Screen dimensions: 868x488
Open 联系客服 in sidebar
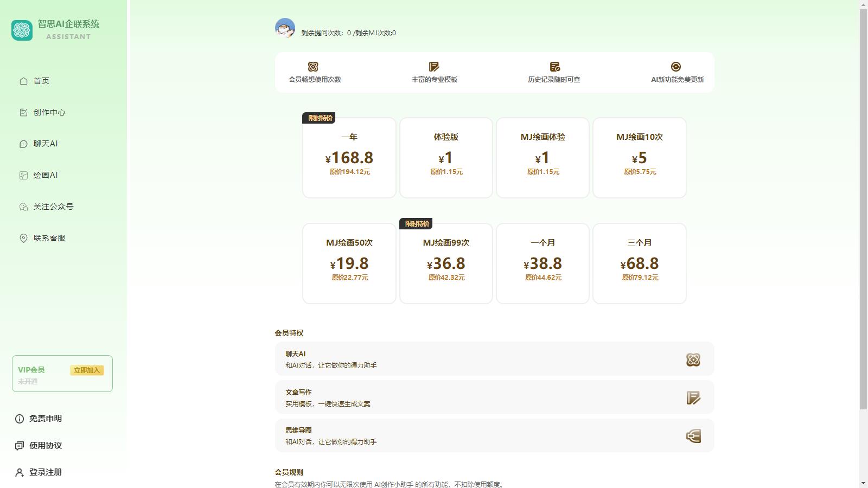[x=49, y=238]
